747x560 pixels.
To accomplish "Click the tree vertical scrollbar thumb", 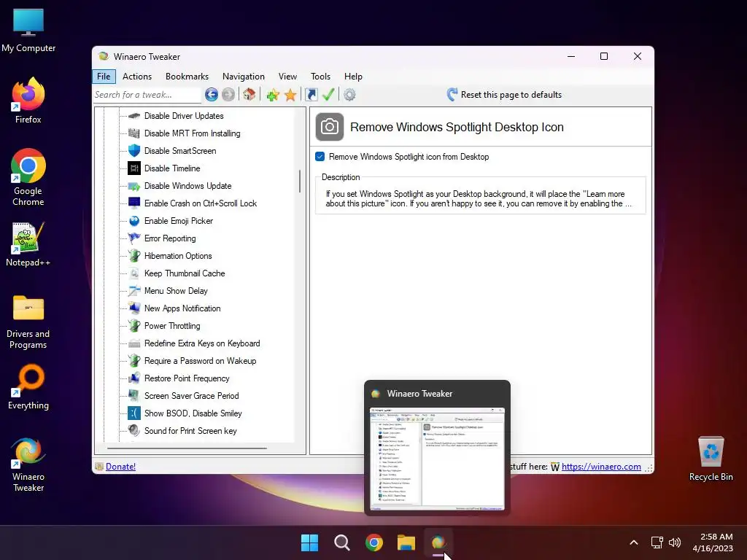I will pyautogui.click(x=300, y=181).
